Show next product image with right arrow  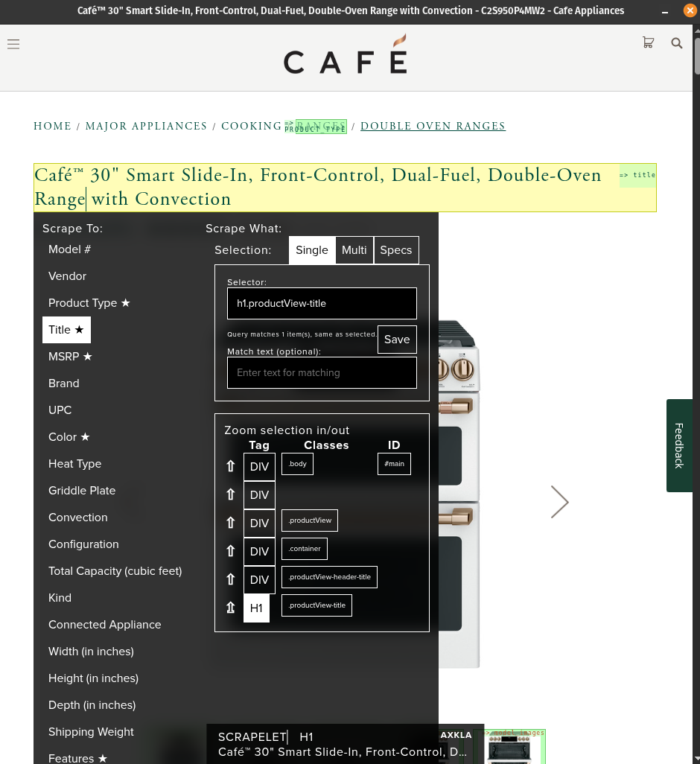559,502
